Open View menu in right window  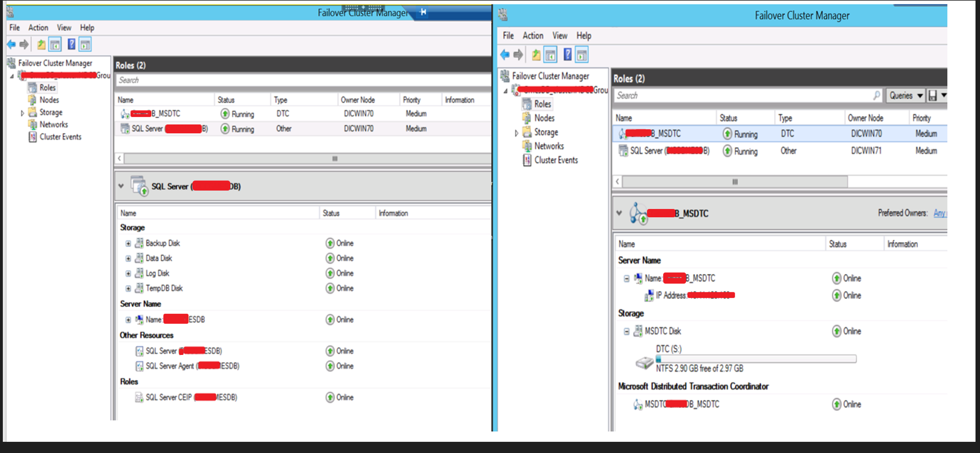[560, 36]
